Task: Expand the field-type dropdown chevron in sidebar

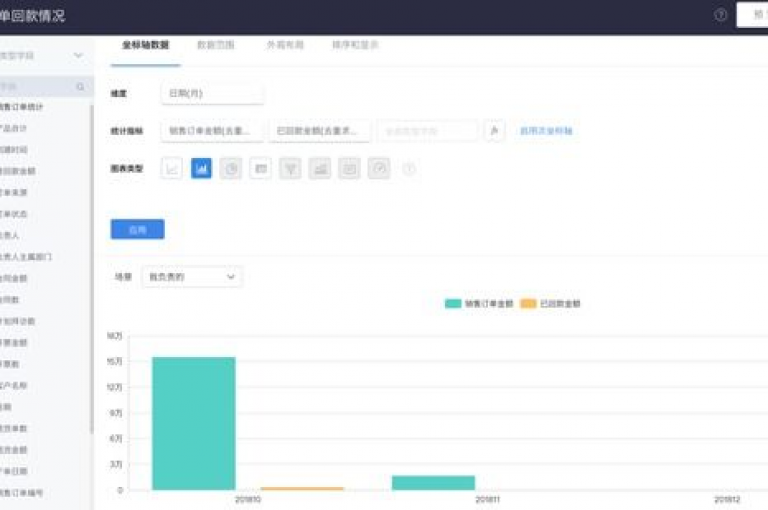Action: (x=78, y=55)
